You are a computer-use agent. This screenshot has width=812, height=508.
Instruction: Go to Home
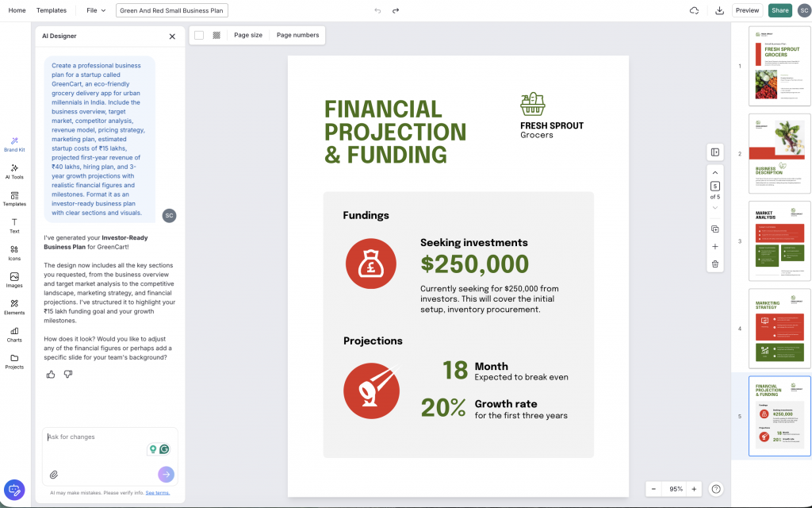(x=17, y=10)
